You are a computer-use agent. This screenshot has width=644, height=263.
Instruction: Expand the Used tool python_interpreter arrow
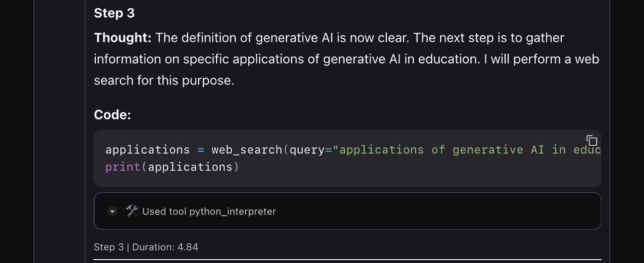(113, 211)
